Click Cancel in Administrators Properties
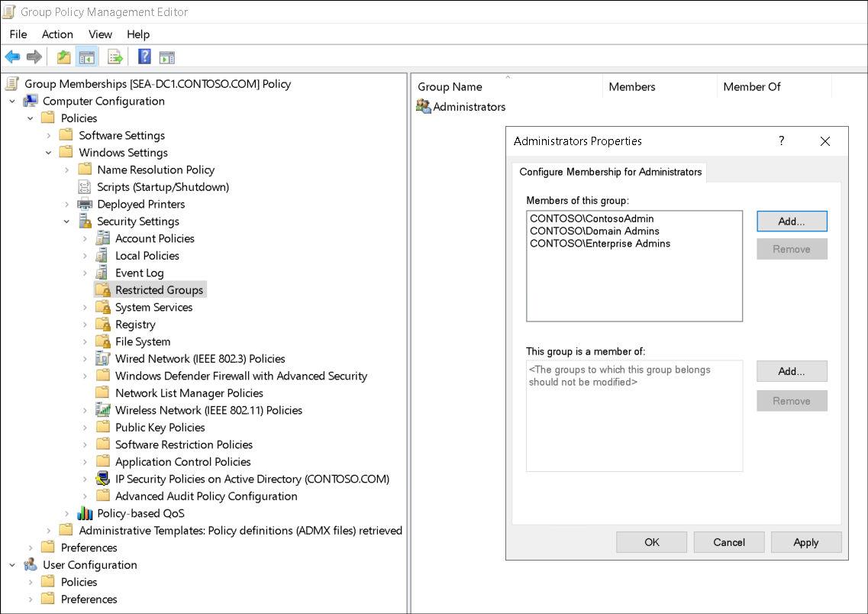 [728, 542]
